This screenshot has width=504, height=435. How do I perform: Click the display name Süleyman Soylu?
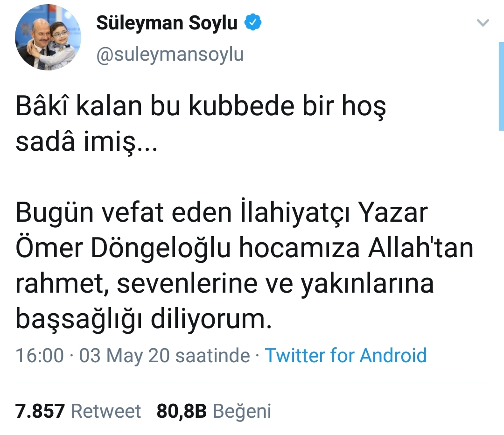pos(167,23)
